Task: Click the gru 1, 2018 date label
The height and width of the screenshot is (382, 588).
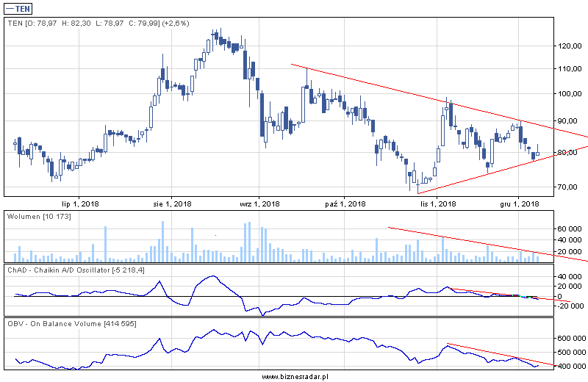Action: [x=520, y=203]
